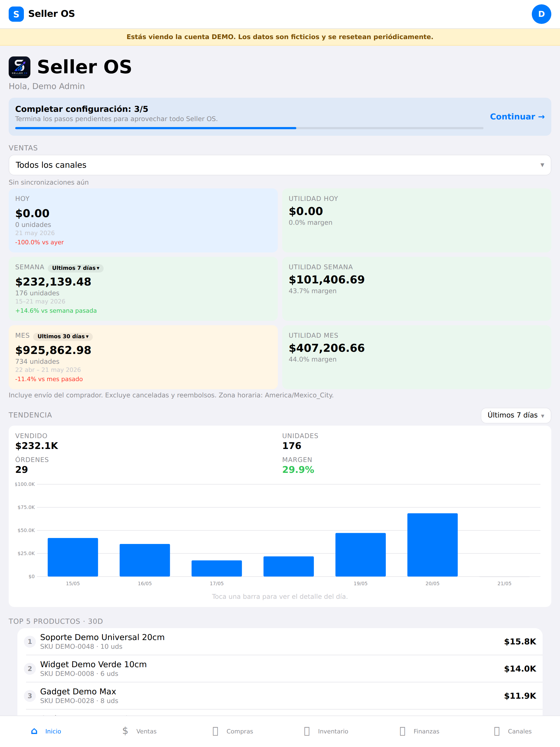Switch to the Finanzas tab
This screenshot has height=747, width=560.
[419, 731]
